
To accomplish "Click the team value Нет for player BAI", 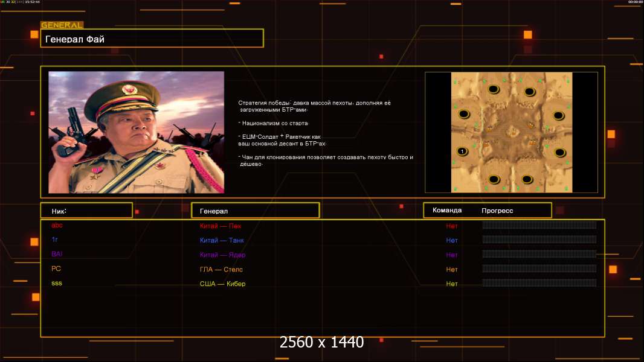I will (x=452, y=255).
